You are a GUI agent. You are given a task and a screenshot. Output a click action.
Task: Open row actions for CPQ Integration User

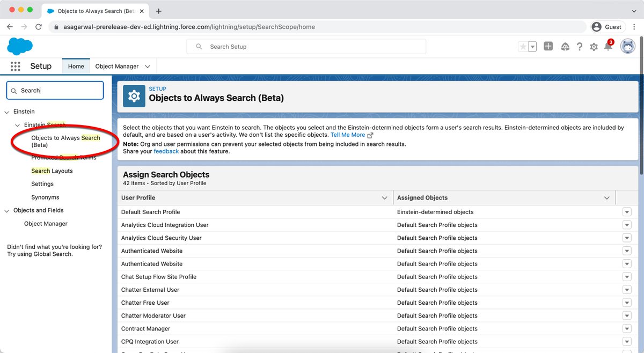point(627,342)
